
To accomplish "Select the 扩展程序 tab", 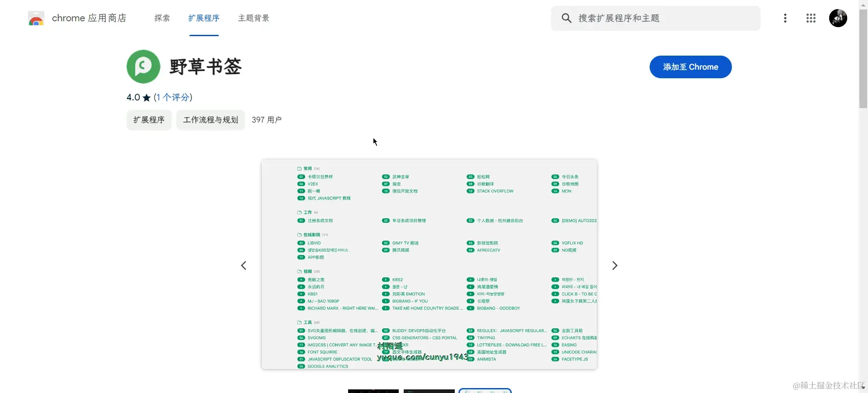I will tap(204, 18).
